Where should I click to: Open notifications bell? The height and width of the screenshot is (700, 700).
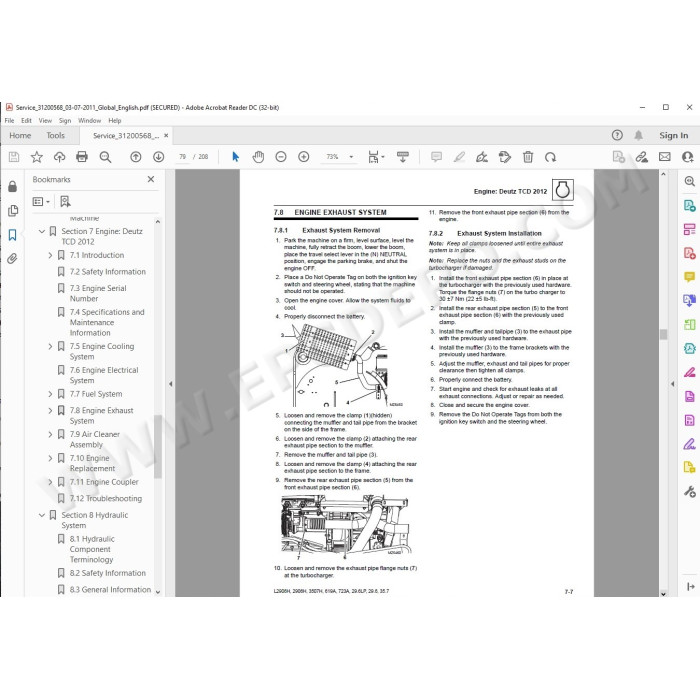tap(638, 135)
